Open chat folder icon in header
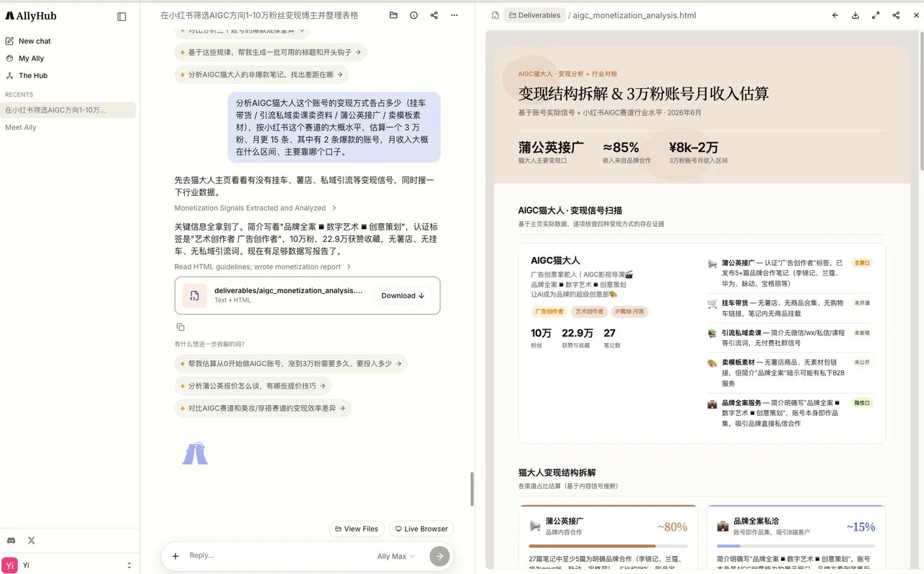The width and height of the screenshot is (924, 574). coord(393,15)
